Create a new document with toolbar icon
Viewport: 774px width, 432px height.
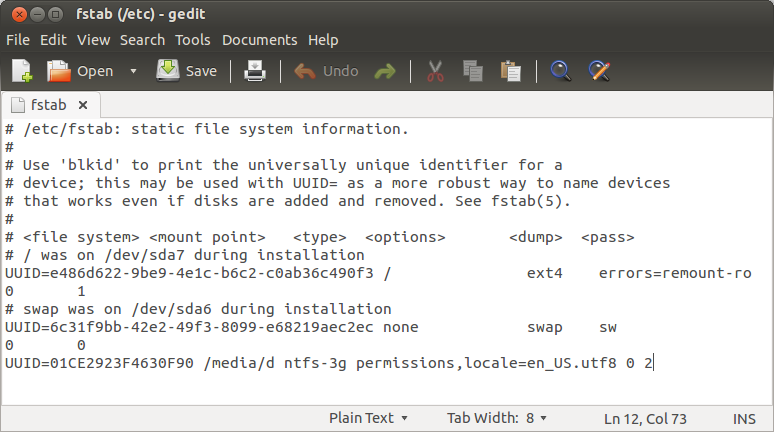point(22,71)
